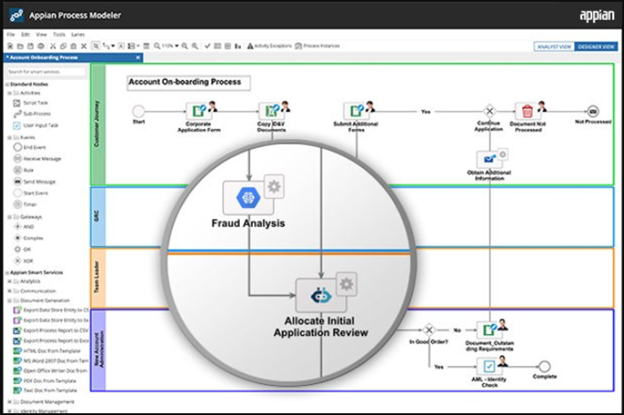Pick the Complex gateway node
The width and height of the screenshot is (624, 415).
pos(29,238)
